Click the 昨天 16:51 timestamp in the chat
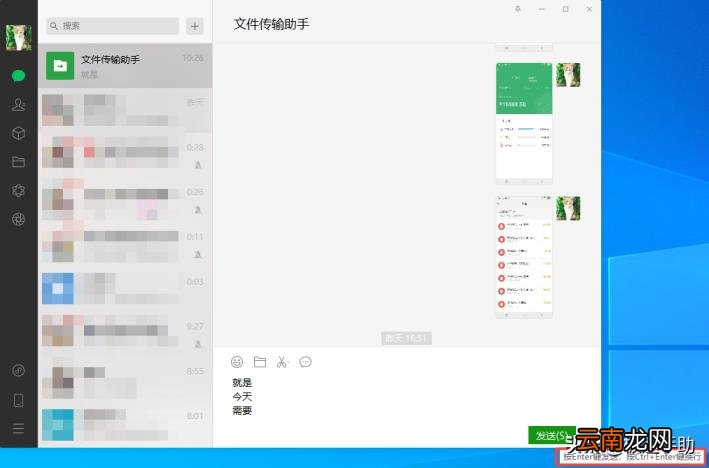Viewport: 709px width, 468px height. coord(406,338)
